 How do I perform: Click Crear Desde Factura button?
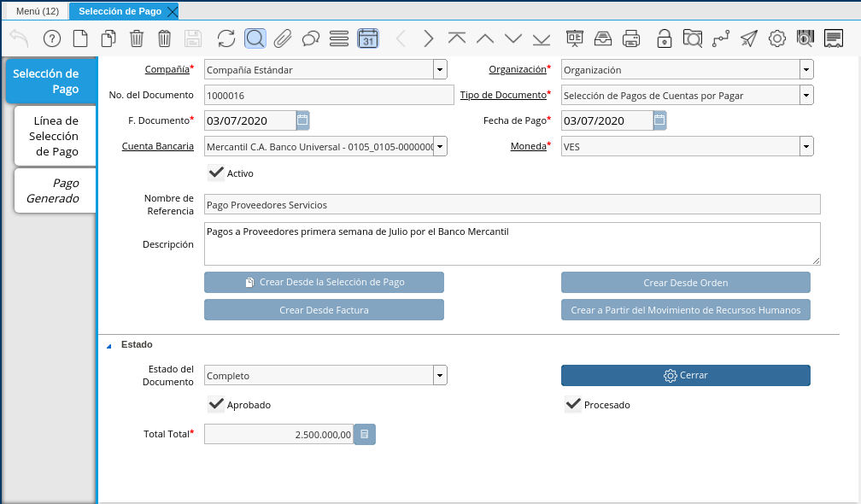pos(324,310)
